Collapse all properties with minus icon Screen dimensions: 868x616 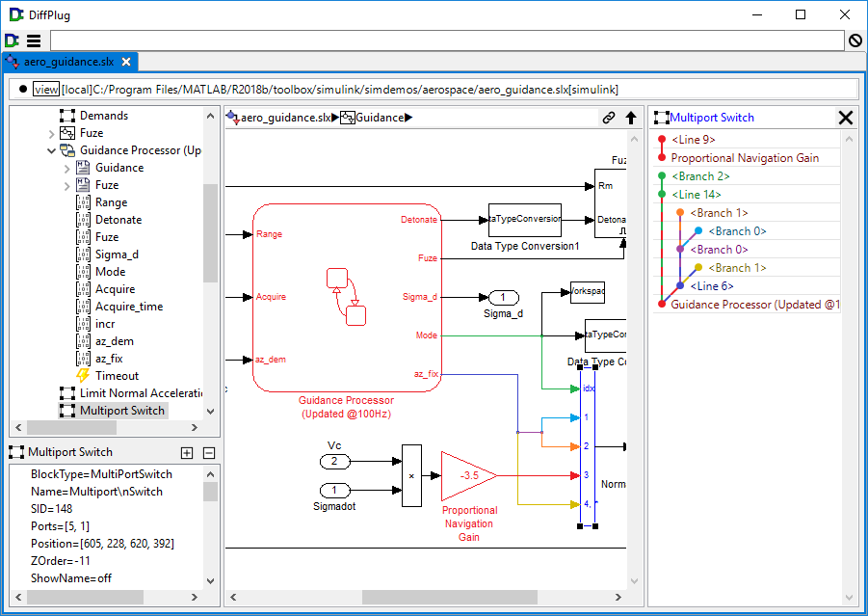pyautogui.click(x=209, y=452)
